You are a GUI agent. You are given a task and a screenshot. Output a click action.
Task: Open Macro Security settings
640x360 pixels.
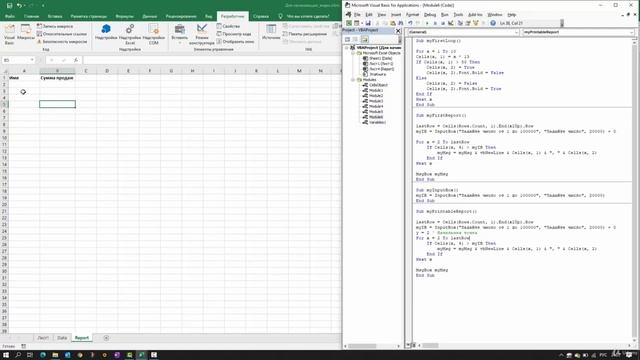[62, 42]
